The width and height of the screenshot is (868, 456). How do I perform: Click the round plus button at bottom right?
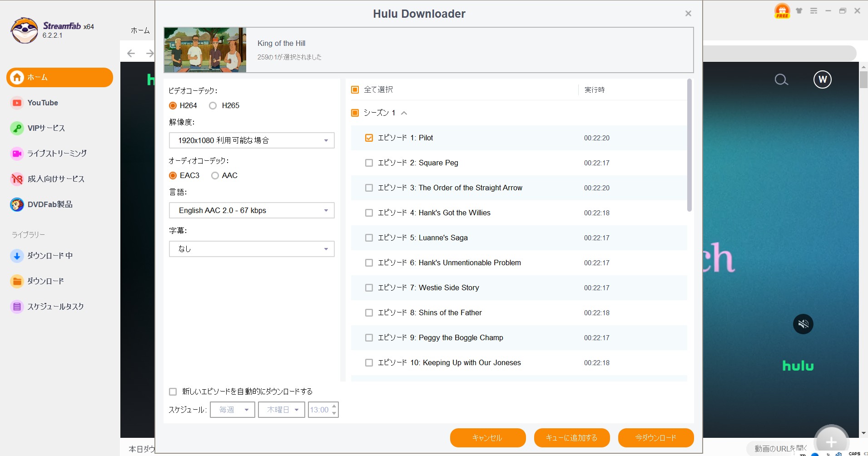pos(831,441)
